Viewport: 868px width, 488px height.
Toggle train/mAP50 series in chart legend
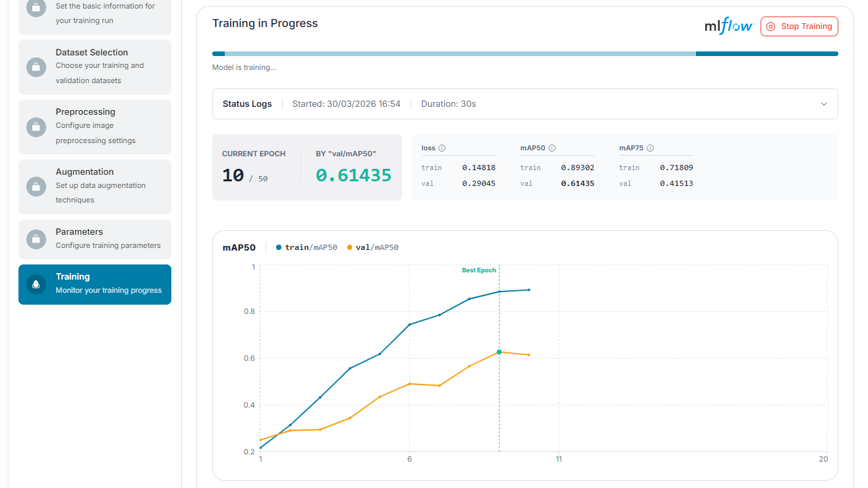click(x=306, y=247)
